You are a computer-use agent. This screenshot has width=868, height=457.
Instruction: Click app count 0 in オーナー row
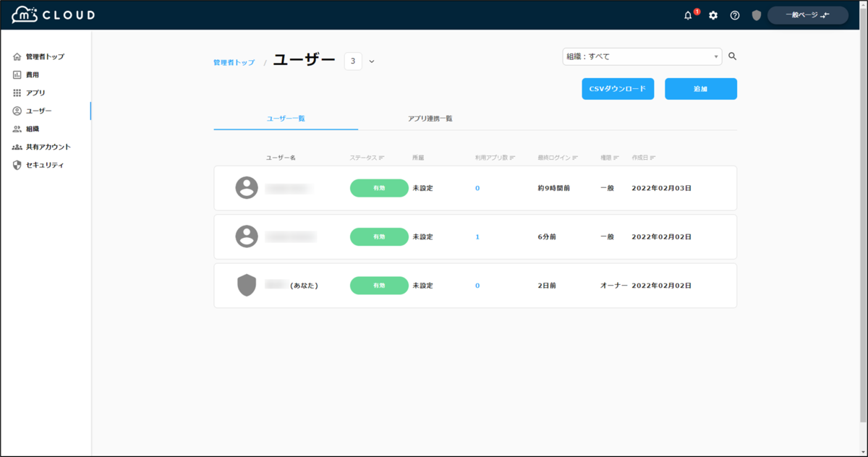click(477, 286)
